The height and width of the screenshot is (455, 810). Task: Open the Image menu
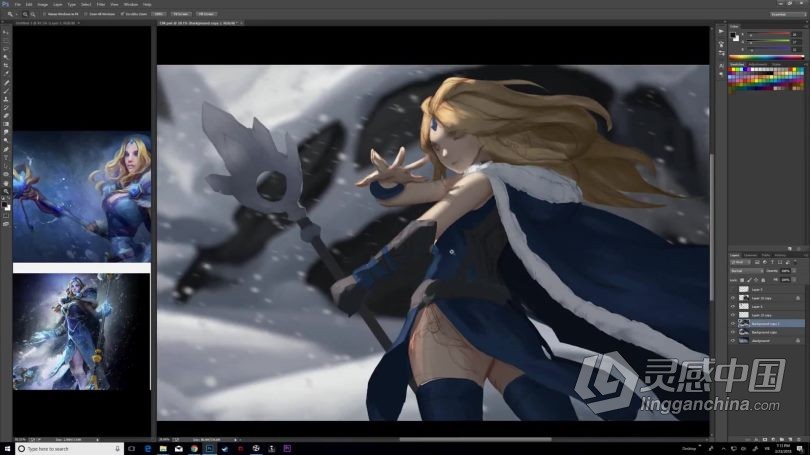[42, 4]
